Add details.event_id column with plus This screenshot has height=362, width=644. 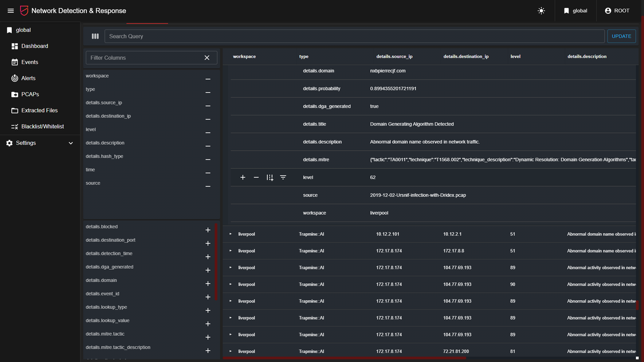[208, 297]
